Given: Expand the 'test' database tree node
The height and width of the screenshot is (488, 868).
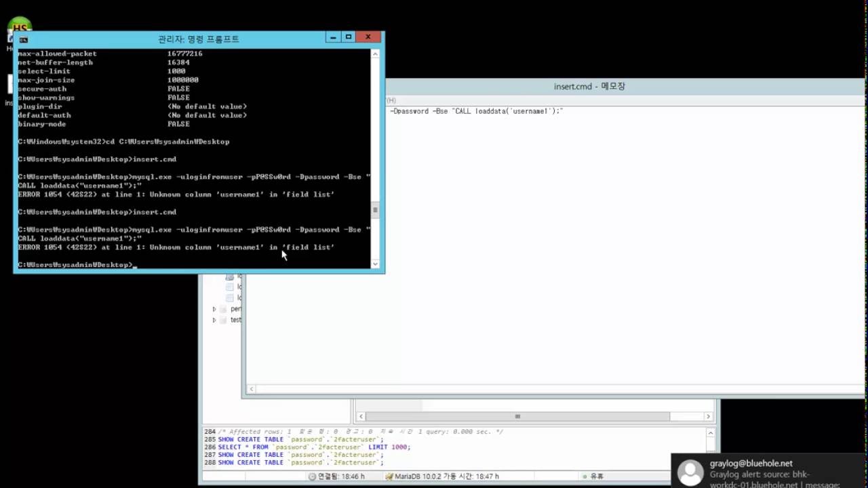Looking at the screenshot, I should (x=214, y=320).
